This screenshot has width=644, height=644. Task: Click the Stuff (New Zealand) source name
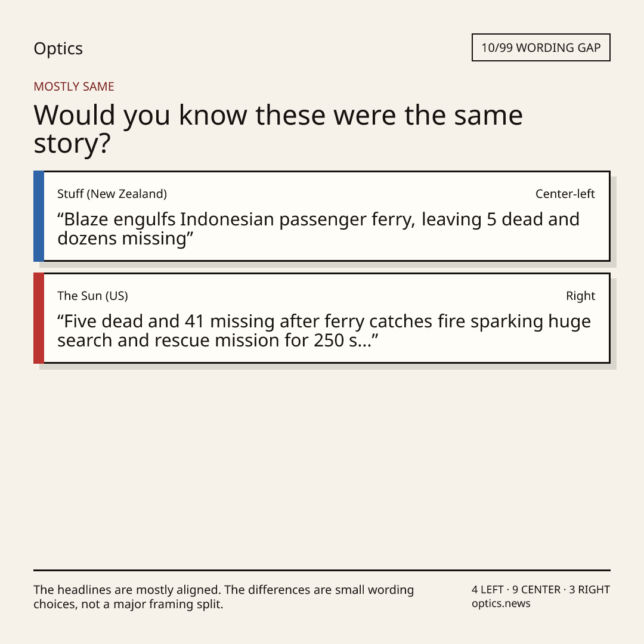(x=112, y=194)
